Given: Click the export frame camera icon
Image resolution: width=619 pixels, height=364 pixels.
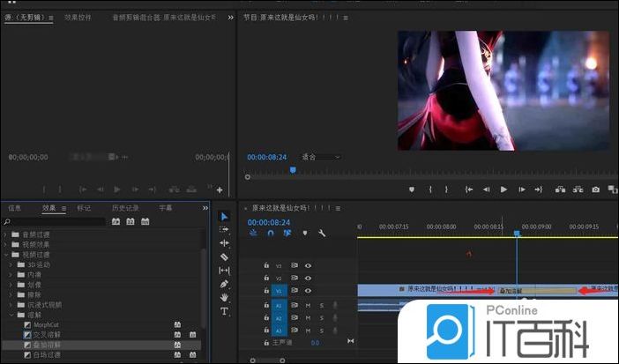Looking at the screenshot, I should coord(596,189).
